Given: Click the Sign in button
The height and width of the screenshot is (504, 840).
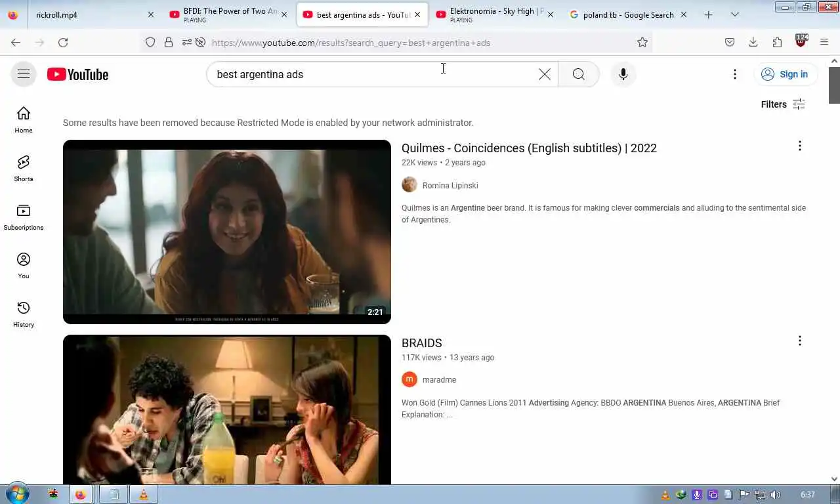Looking at the screenshot, I should pyautogui.click(x=785, y=74).
